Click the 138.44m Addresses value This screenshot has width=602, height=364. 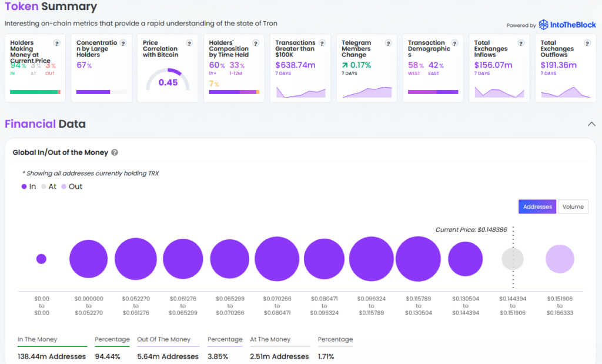(x=52, y=357)
